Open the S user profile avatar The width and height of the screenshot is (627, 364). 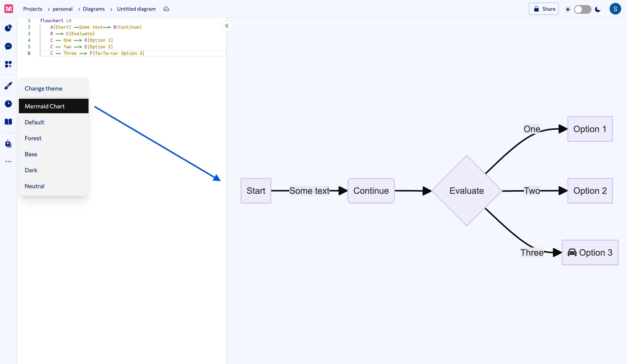coord(615,9)
